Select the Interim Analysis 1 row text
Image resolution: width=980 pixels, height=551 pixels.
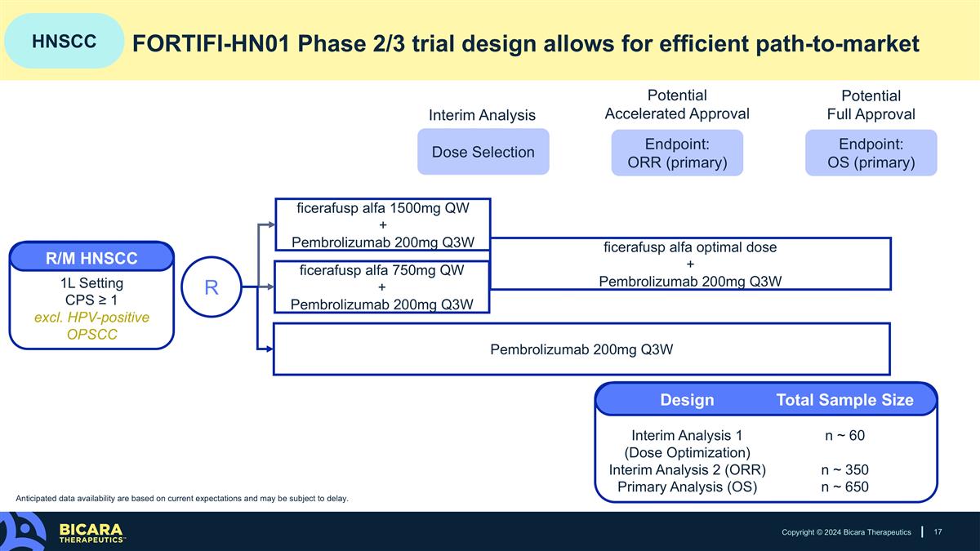687,443
